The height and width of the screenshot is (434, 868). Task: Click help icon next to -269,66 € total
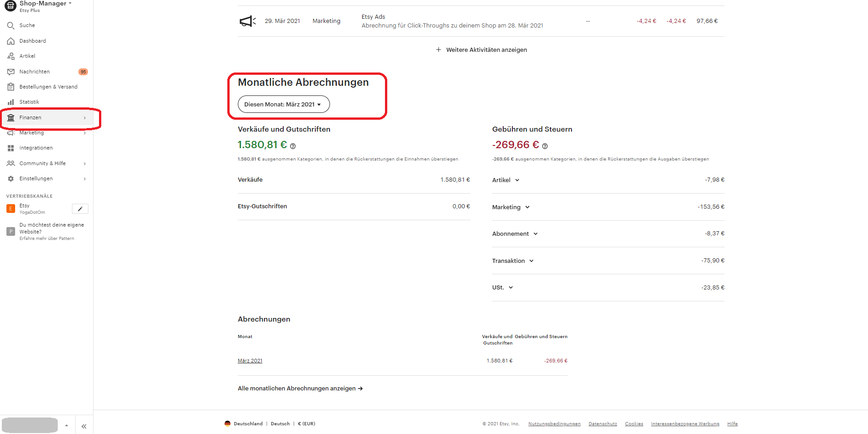(x=545, y=146)
